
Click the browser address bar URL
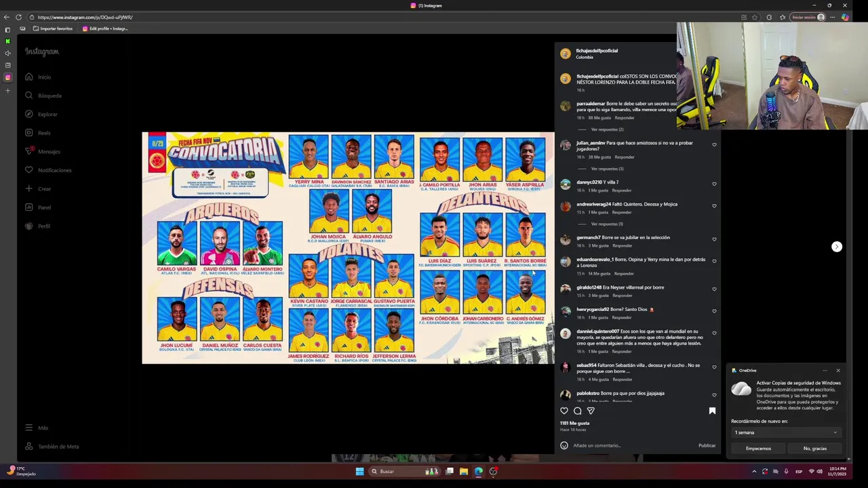pyautogui.click(x=85, y=17)
